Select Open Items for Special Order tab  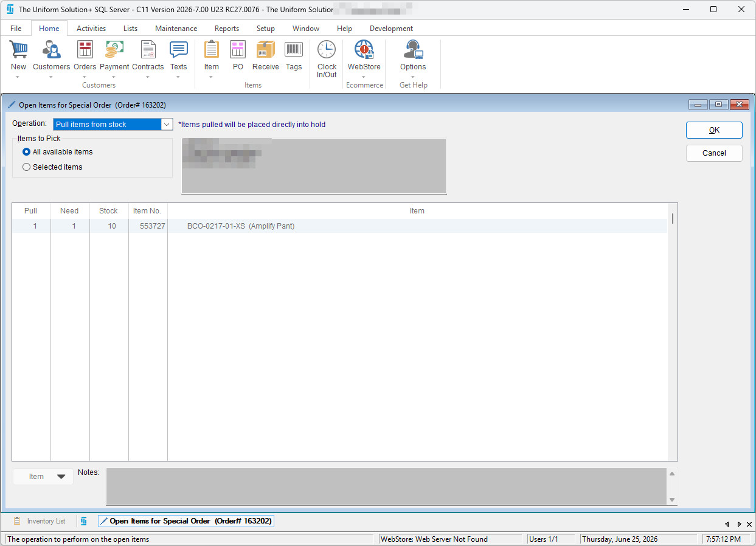pos(186,521)
